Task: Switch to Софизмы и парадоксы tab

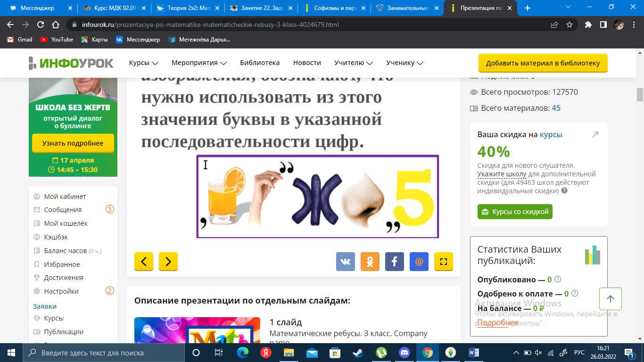Action: 334,8
